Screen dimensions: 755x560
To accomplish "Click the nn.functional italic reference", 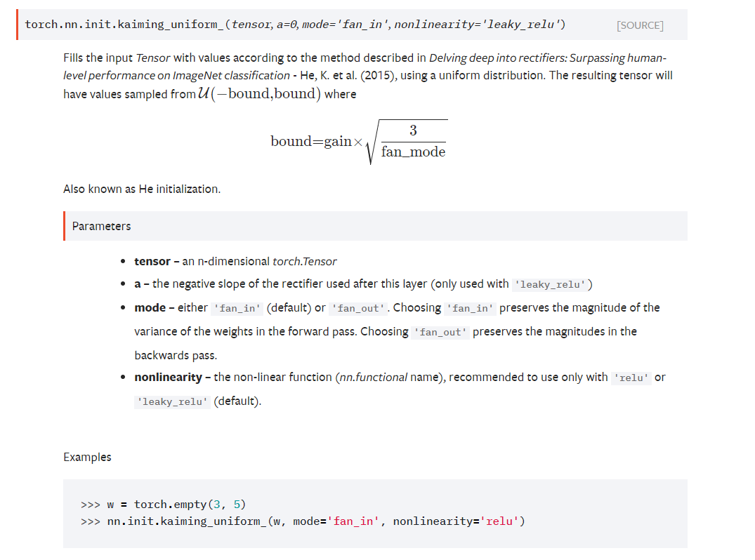I will (374, 377).
